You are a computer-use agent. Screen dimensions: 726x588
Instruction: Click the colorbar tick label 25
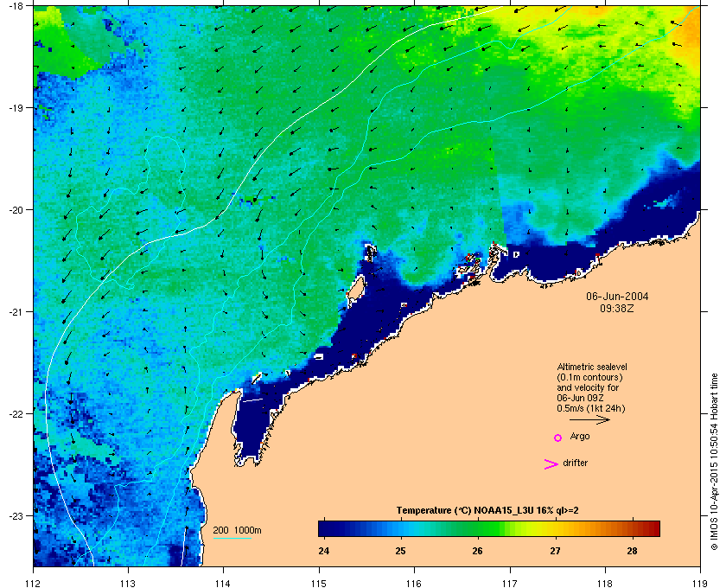[400, 551]
